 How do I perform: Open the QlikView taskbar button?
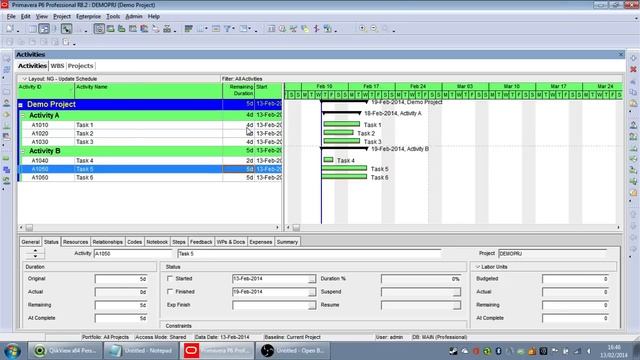64,351
